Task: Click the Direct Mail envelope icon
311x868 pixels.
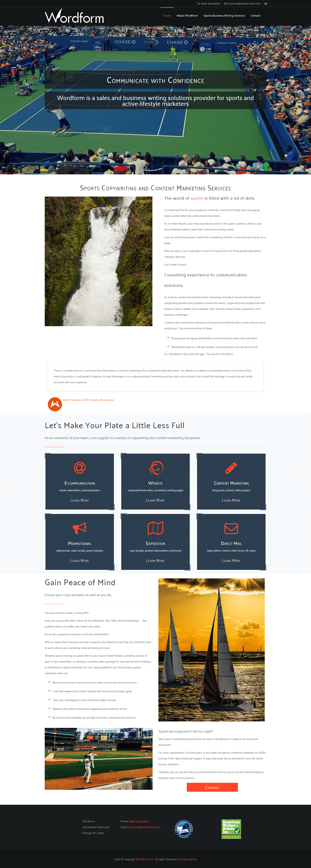Action: (x=231, y=528)
